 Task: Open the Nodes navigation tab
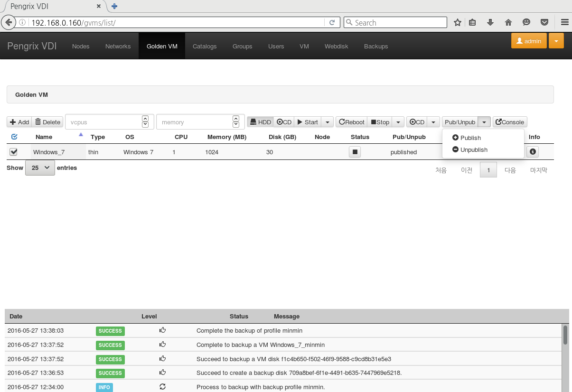pyautogui.click(x=81, y=46)
